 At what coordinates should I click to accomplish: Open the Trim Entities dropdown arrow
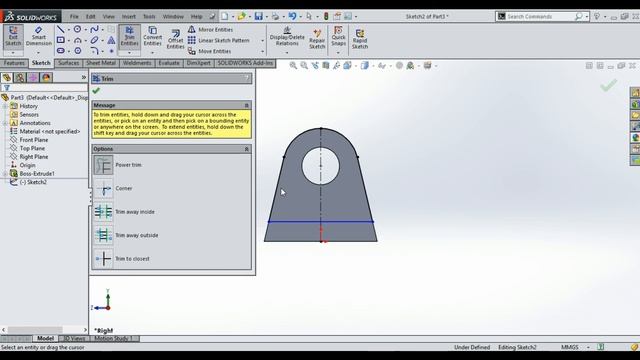pyautogui.click(x=129, y=53)
